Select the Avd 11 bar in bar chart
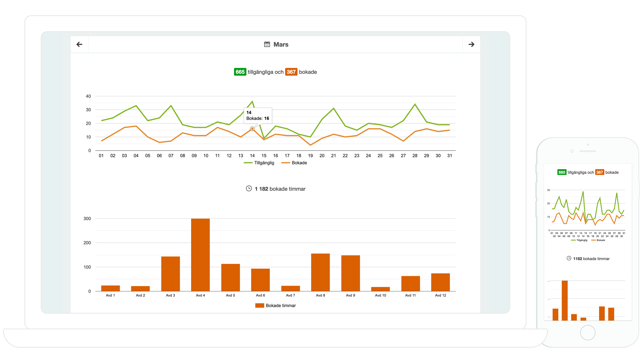The width and height of the screenshot is (644, 363). coord(410,284)
